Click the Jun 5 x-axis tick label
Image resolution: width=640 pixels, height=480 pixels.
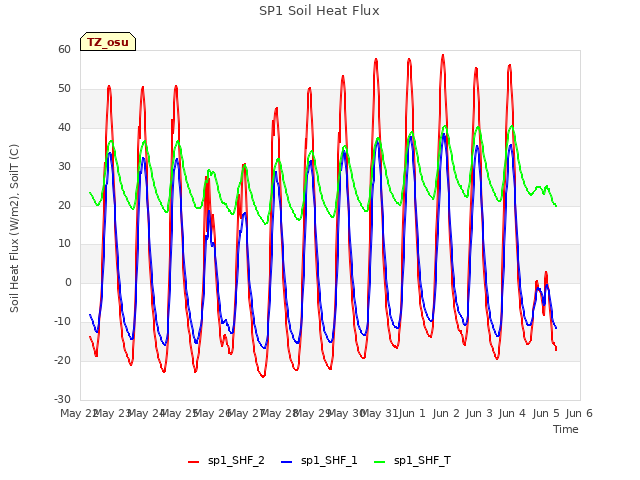(x=546, y=413)
